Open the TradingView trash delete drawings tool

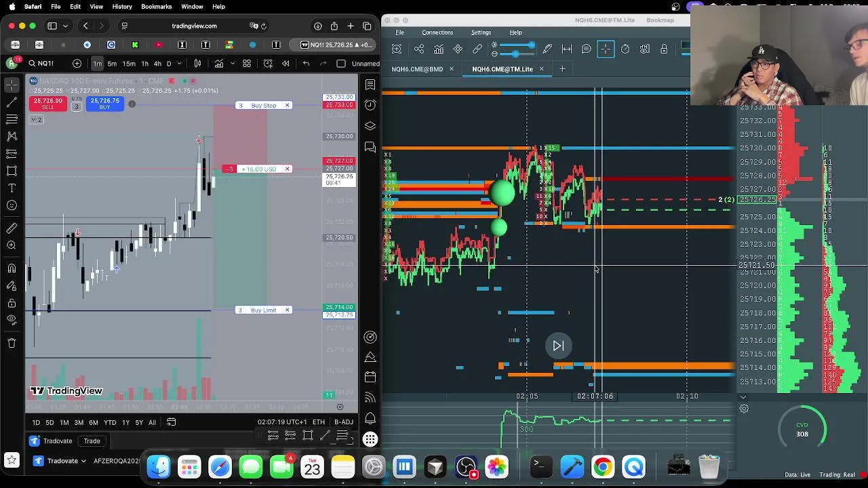click(x=12, y=343)
